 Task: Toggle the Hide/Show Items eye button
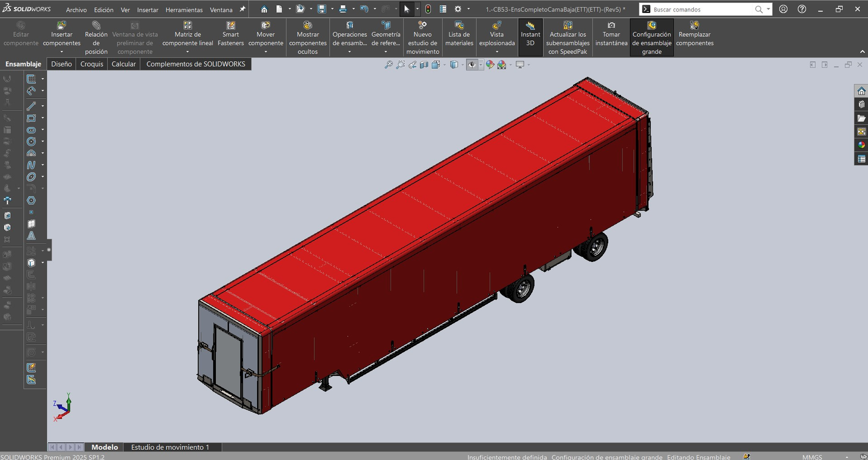(x=472, y=65)
